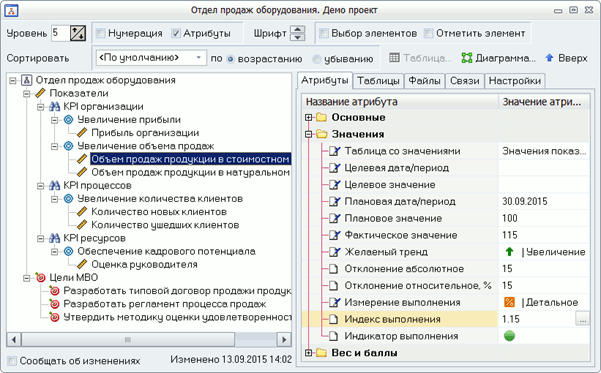Select the возрастанию radio button
This screenshot has width=601, height=373.
pyautogui.click(x=230, y=59)
